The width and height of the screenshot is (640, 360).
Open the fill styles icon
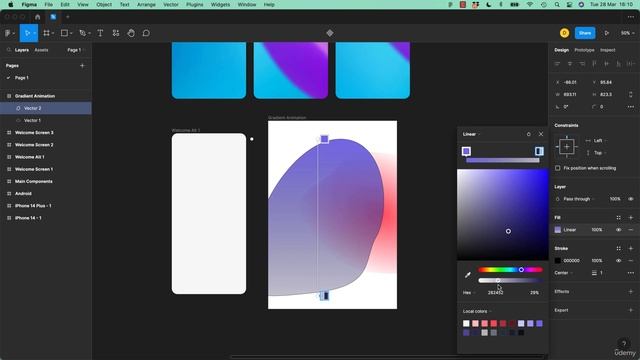[x=618, y=218]
